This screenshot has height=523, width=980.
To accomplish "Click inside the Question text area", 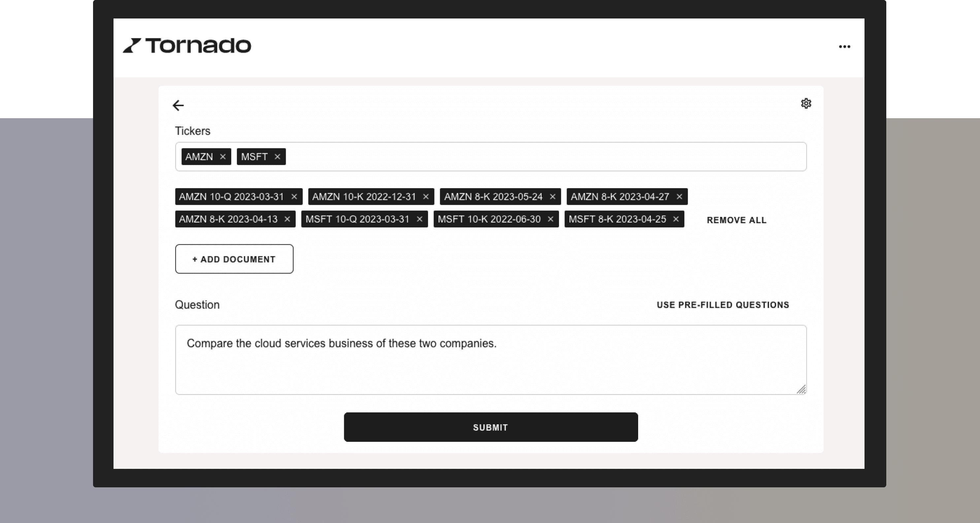I will [491, 360].
